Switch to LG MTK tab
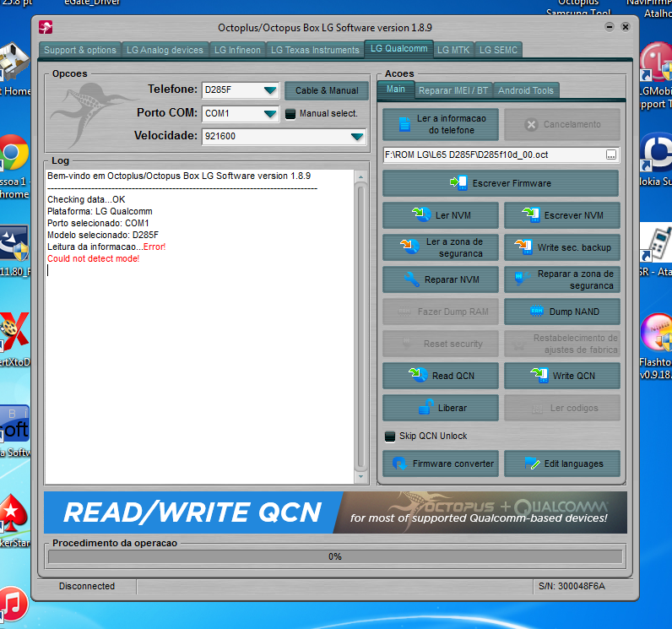 453,50
